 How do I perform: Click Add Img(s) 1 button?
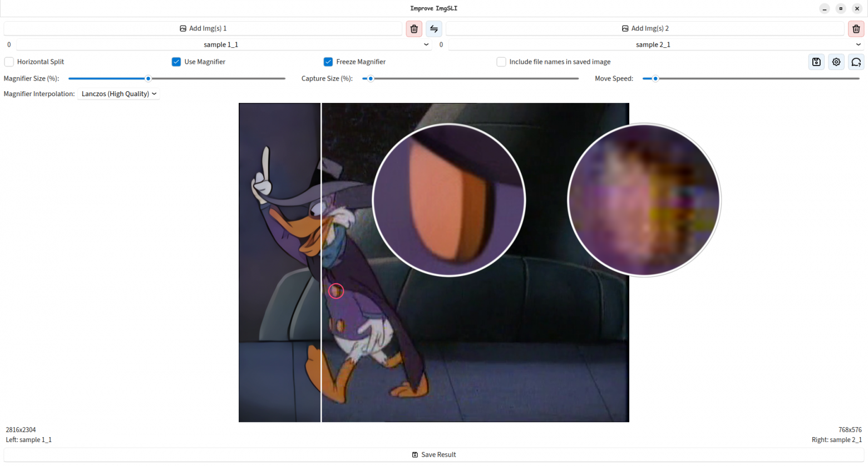[203, 28]
